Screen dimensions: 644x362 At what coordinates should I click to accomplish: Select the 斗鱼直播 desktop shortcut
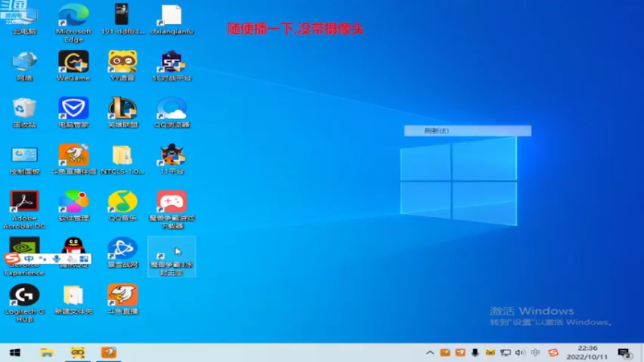click(122, 299)
